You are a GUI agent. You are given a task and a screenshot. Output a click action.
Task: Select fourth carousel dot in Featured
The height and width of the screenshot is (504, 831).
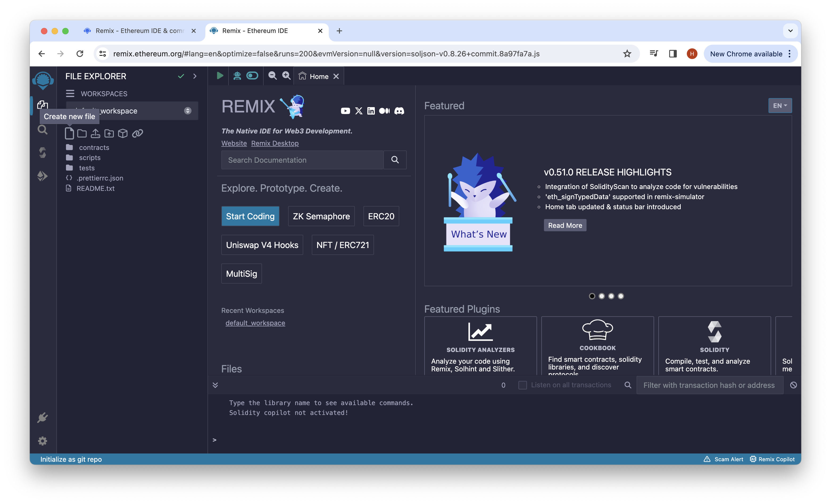(621, 296)
